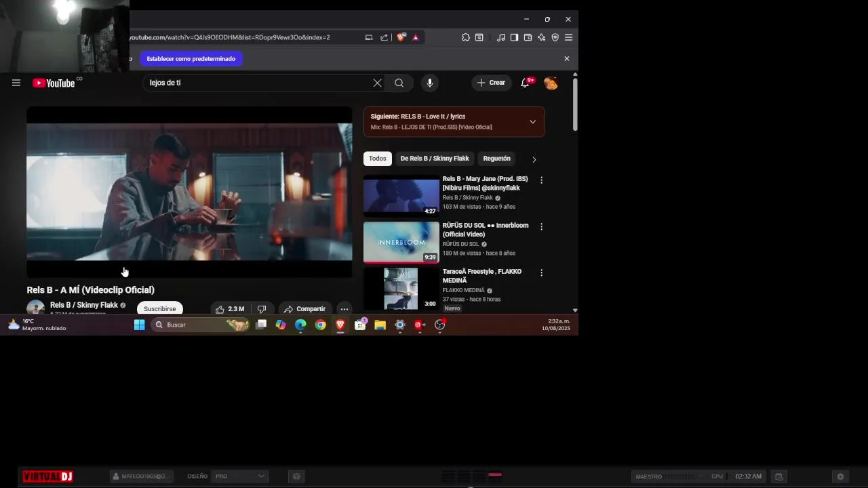Dislike the video with thumbs down
Viewport: 868px width, 488px height.
pyautogui.click(x=262, y=309)
